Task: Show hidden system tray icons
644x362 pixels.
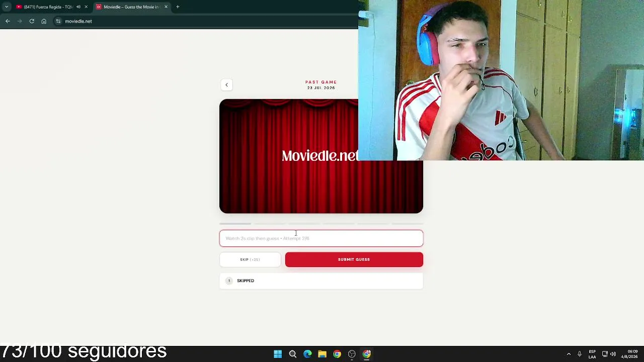Action: (x=569, y=354)
